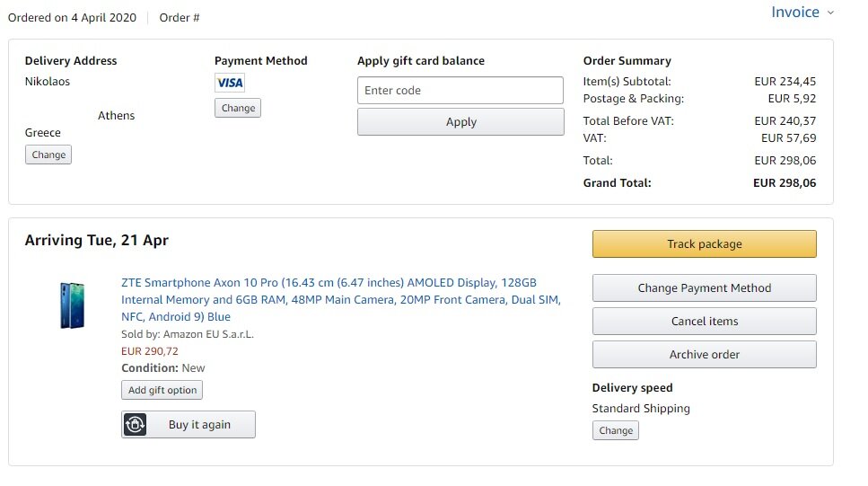Click the Buy it again label
Image resolution: width=868 pixels, height=486 pixels.
coord(199,425)
